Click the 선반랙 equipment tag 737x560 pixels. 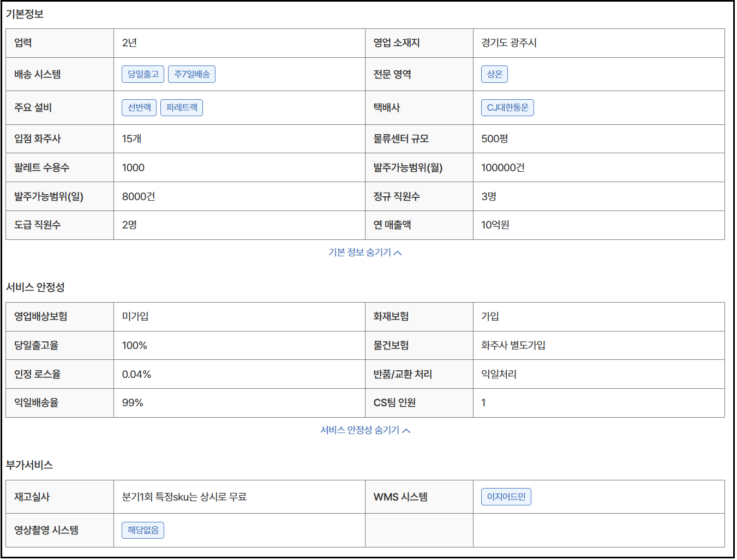coord(139,107)
